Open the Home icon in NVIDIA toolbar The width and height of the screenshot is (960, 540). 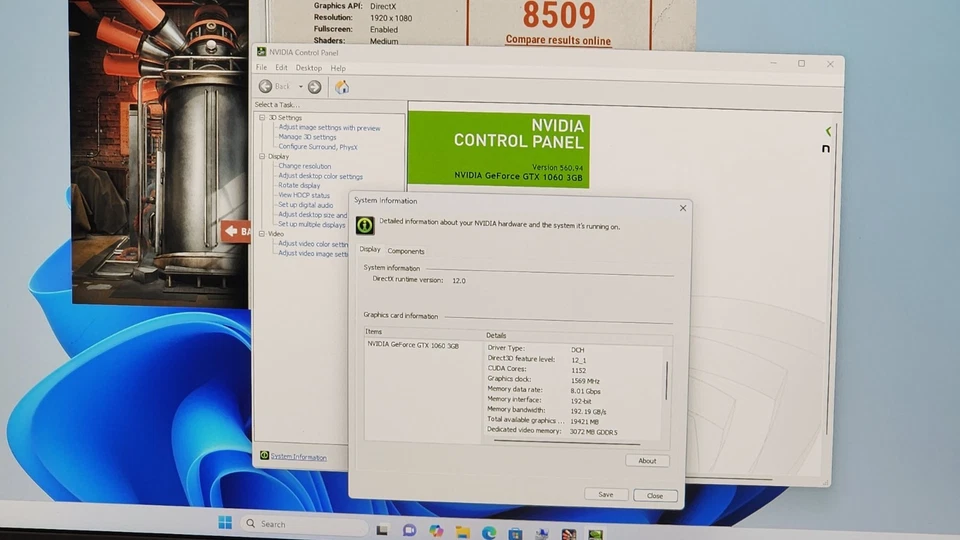[342, 87]
